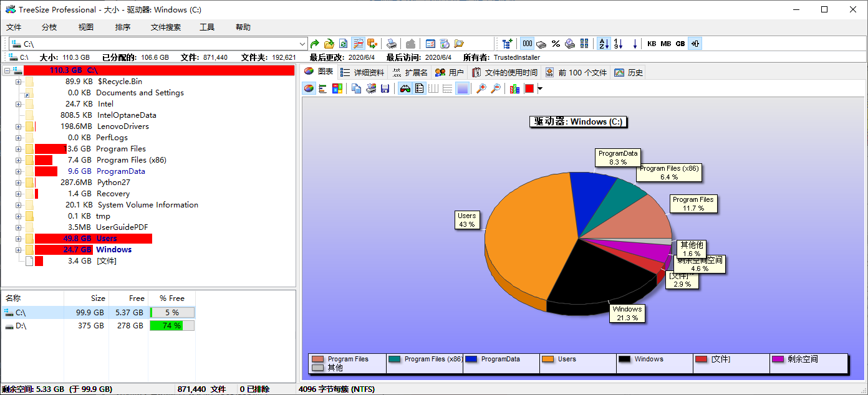Save the chart with the floppy disk icon
The image size is (868, 395).
385,88
